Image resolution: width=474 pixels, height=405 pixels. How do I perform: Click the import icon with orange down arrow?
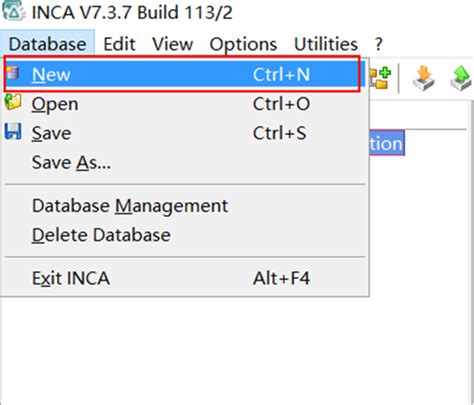423,78
